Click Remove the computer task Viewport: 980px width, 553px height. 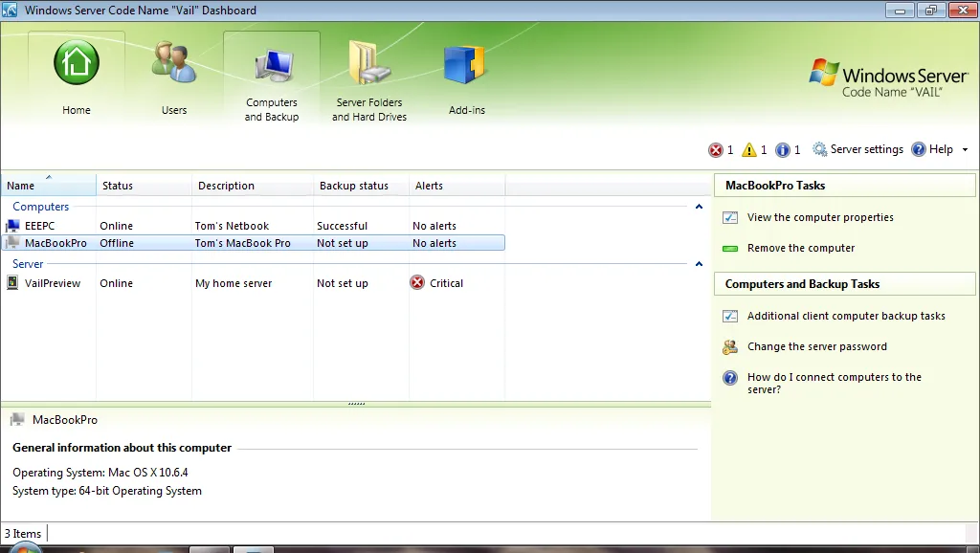click(x=801, y=248)
